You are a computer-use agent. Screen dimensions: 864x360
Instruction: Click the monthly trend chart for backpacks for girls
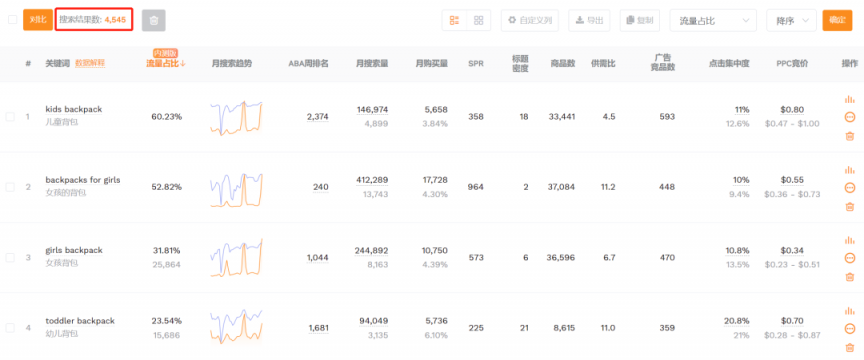coord(236,187)
